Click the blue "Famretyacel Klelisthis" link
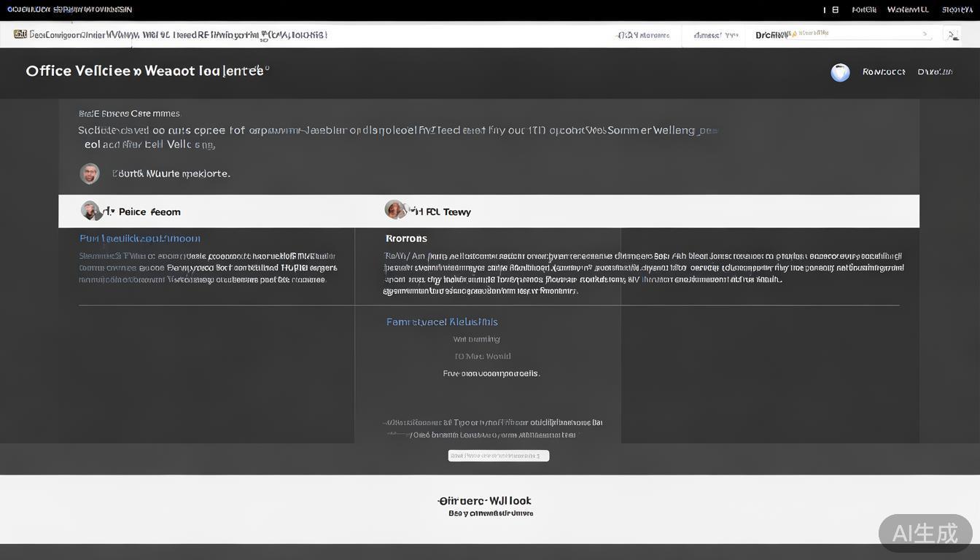 (442, 322)
